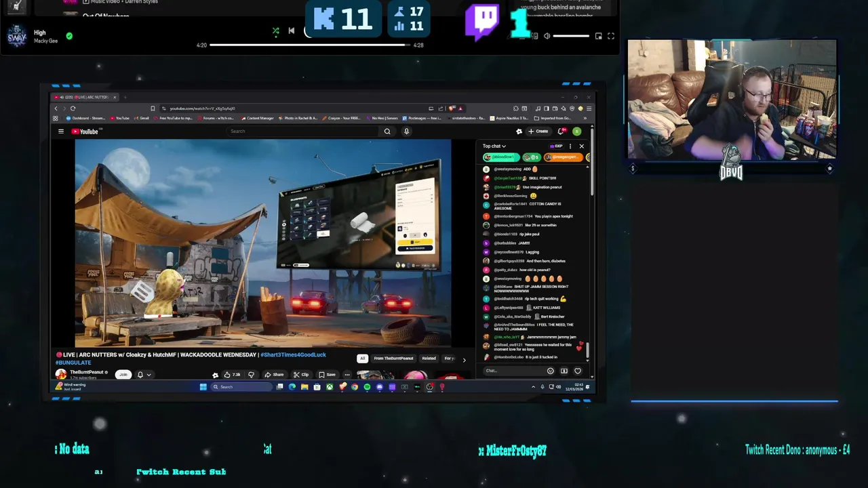Open the Dashboard - Stream bookmark
The width and height of the screenshot is (868, 488).
(x=84, y=118)
